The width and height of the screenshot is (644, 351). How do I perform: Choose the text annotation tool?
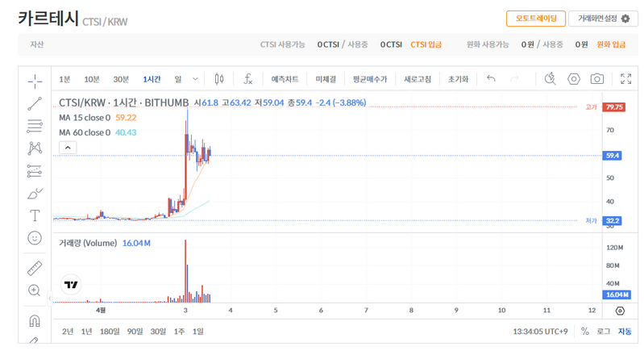(35, 215)
